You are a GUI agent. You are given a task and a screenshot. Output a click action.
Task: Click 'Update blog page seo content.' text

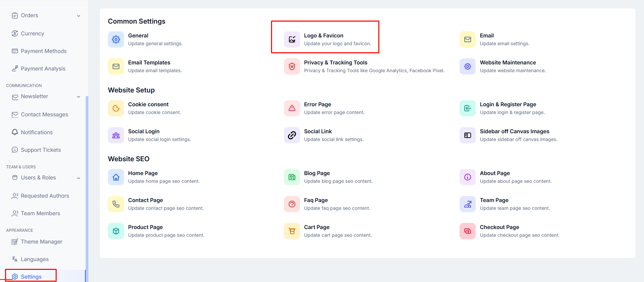(x=338, y=181)
